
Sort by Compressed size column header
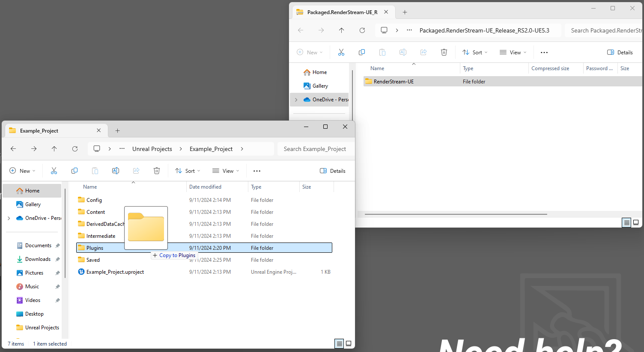(x=556, y=68)
